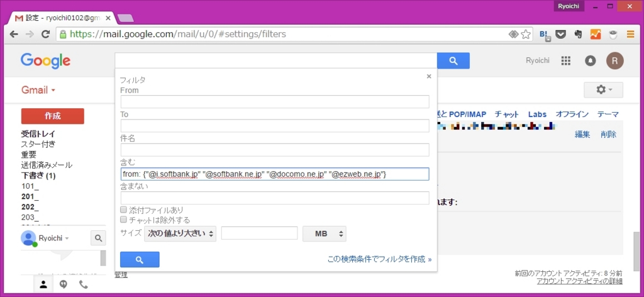644x297 pixels.
Task: Click the 管理 link
Action: click(x=121, y=274)
